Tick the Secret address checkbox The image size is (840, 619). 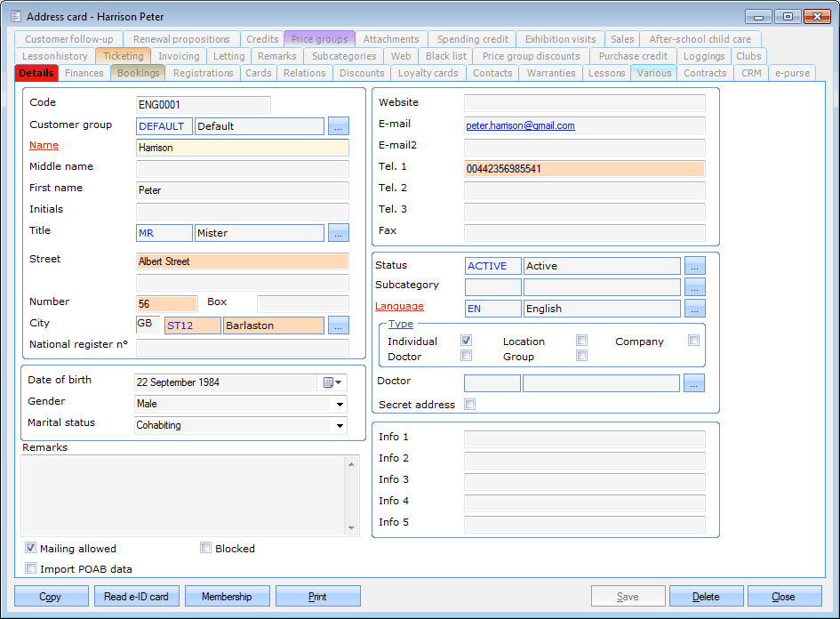click(x=470, y=405)
